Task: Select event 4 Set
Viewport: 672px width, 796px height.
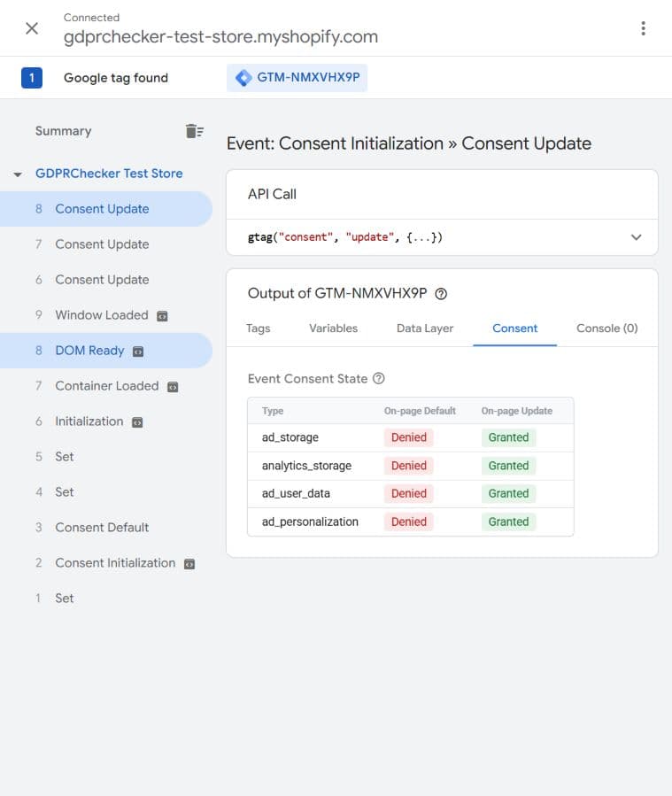Action: click(106, 492)
